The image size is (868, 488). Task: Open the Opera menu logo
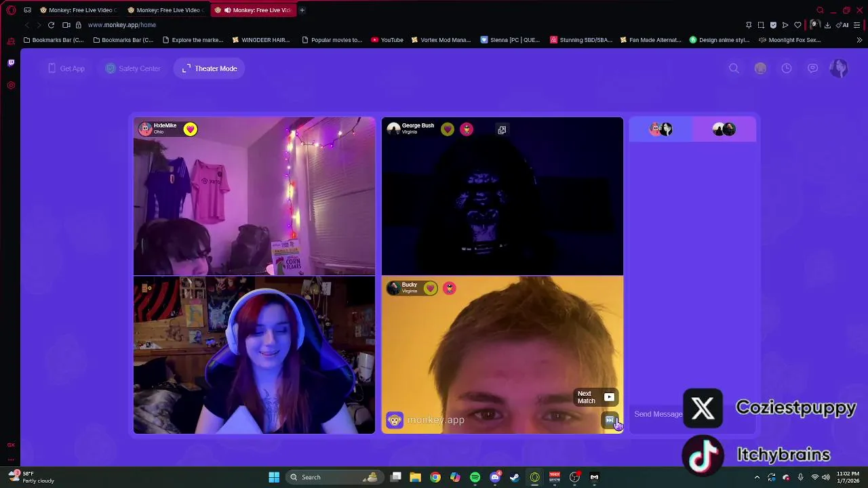tap(11, 10)
